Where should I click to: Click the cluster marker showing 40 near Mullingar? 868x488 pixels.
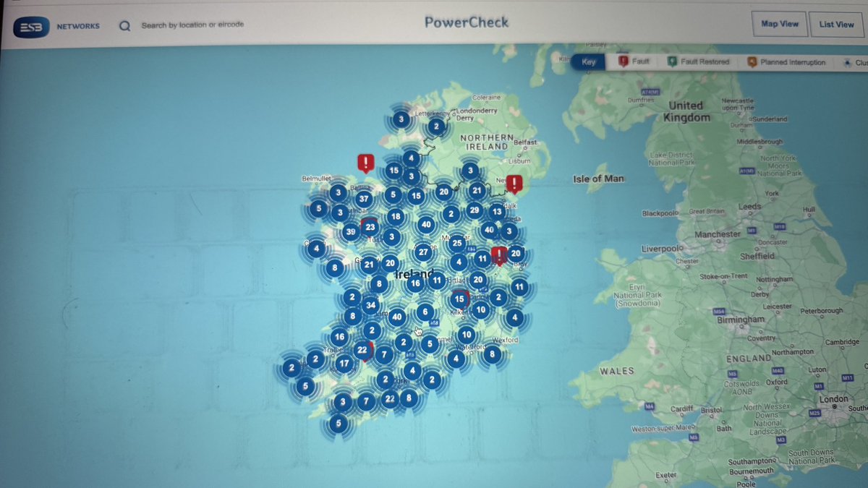coord(426,225)
